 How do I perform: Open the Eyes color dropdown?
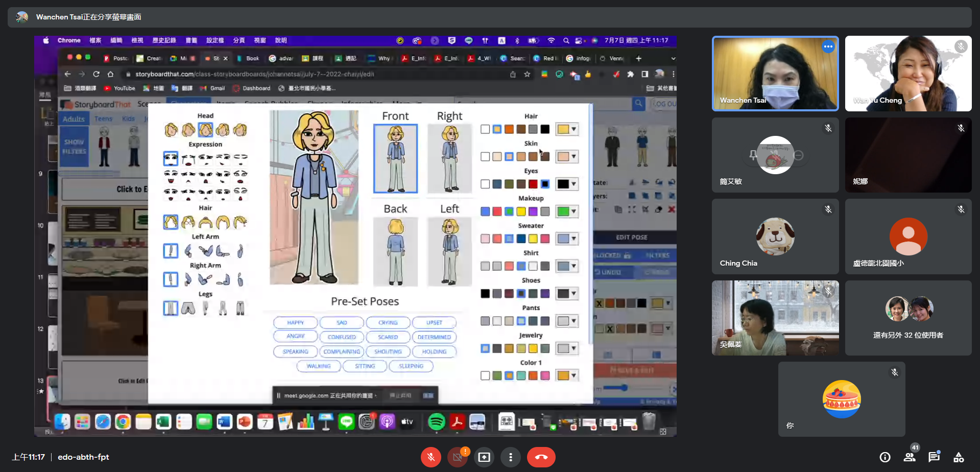point(567,184)
